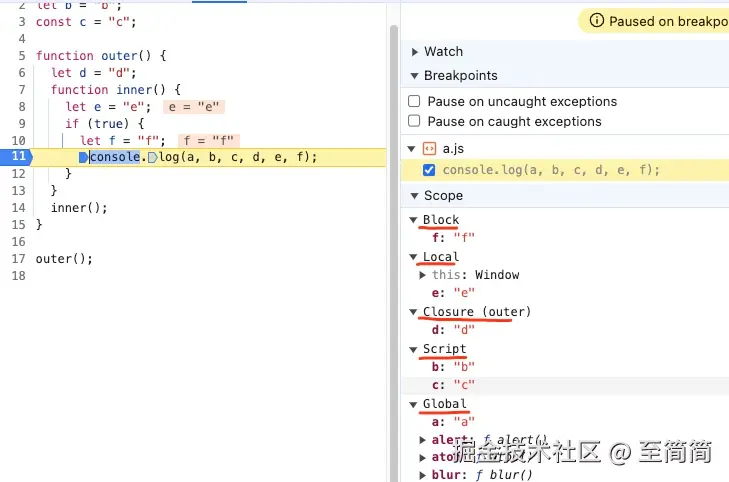Click the info icon in Paused banner
Viewport: 729px width, 482px height.
(x=596, y=20)
